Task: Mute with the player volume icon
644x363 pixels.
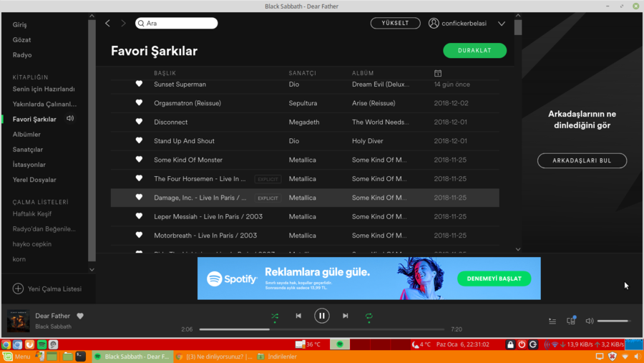Action: (590, 321)
